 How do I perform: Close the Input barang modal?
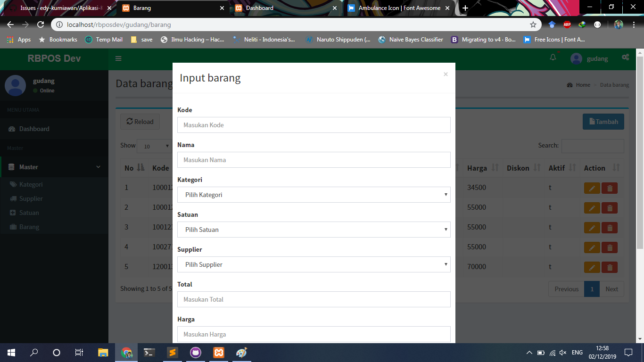(446, 74)
